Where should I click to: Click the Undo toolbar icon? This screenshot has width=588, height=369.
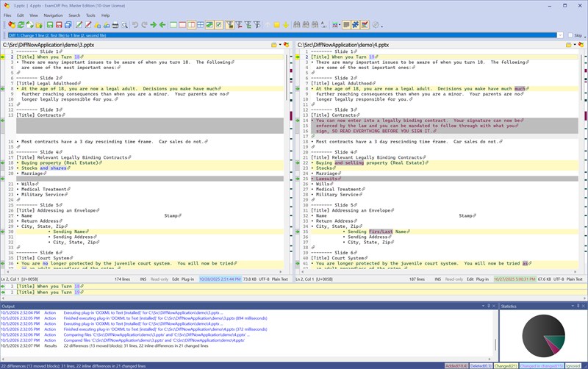point(135,25)
